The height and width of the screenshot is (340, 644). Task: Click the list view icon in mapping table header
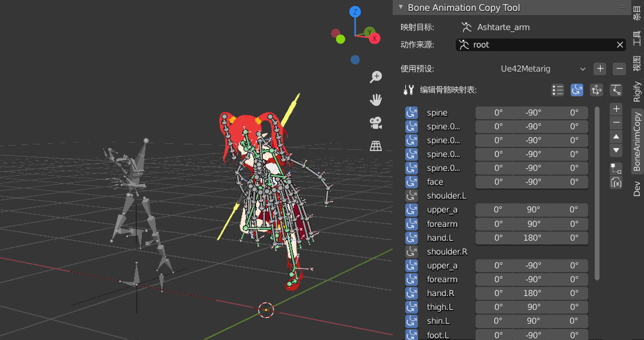(557, 90)
